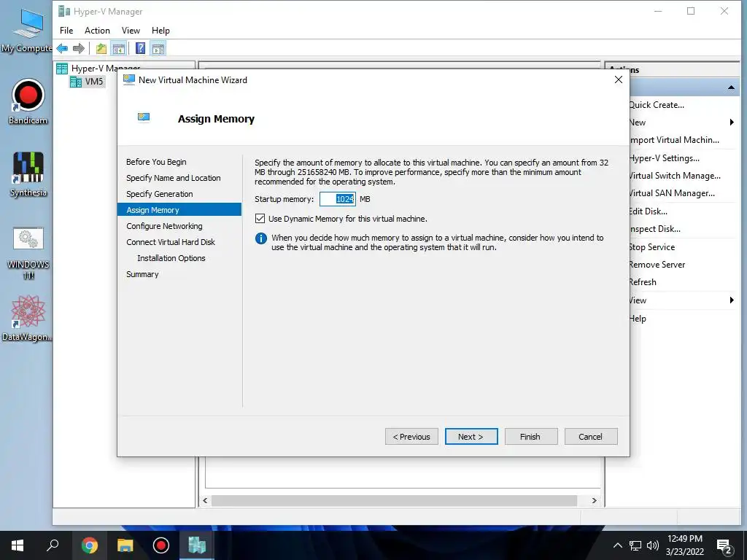Open the Bandicam desktop shortcut

pyautogui.click(x=28, y=102)
